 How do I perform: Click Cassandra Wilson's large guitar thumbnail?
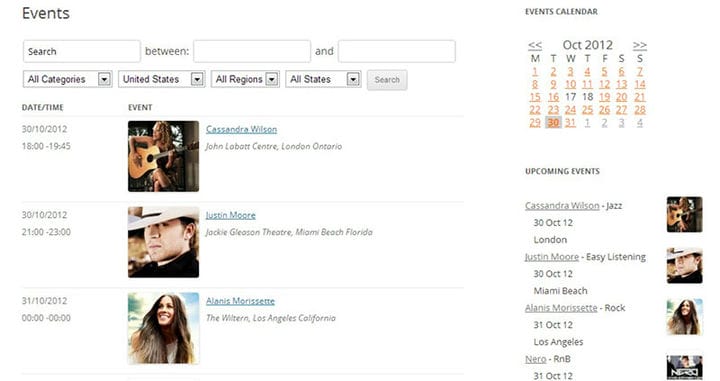(x=163, y=156)
